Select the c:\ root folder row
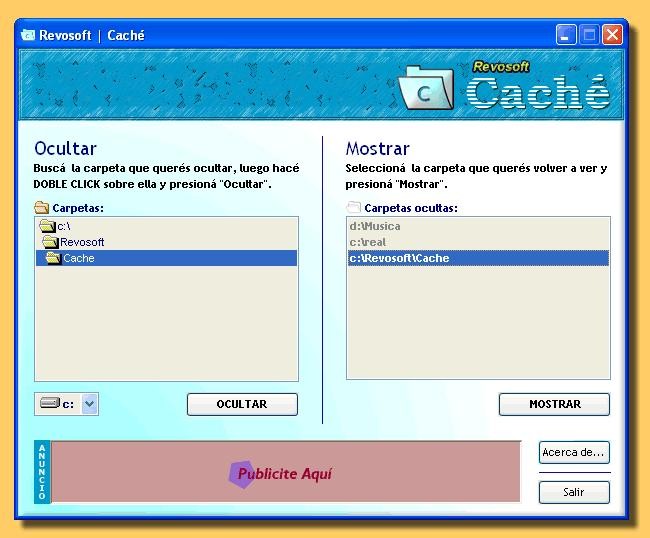This screenshot has height=538, width=650. 166,226
